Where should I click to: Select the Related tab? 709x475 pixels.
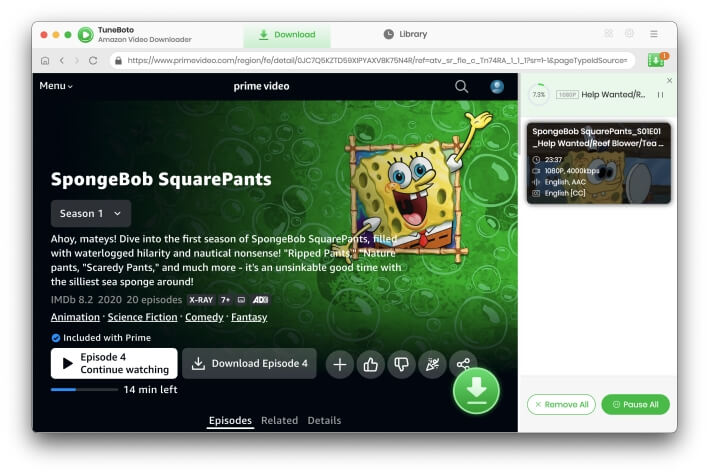click(x=279, y=420)
